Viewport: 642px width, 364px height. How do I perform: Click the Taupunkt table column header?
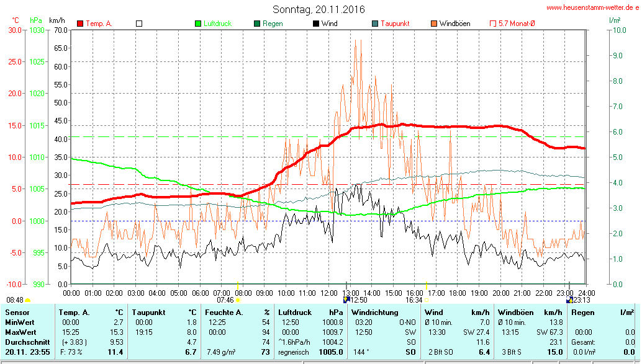tap(147, 313)
